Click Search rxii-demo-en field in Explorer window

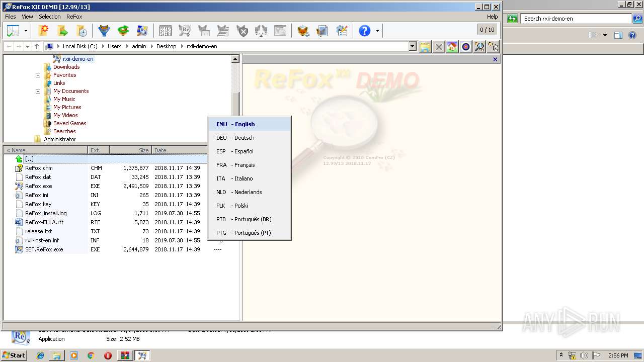577,19
